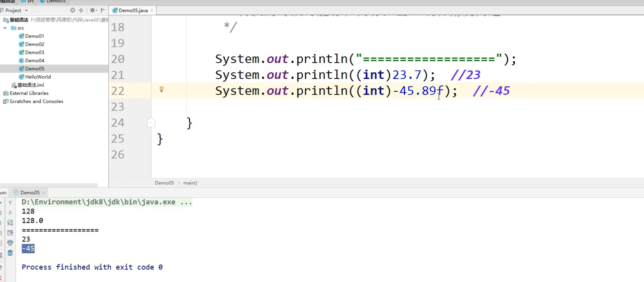Clear the console with the trash icon
Screen dimensions: 644x282
(x=10, y=253)
